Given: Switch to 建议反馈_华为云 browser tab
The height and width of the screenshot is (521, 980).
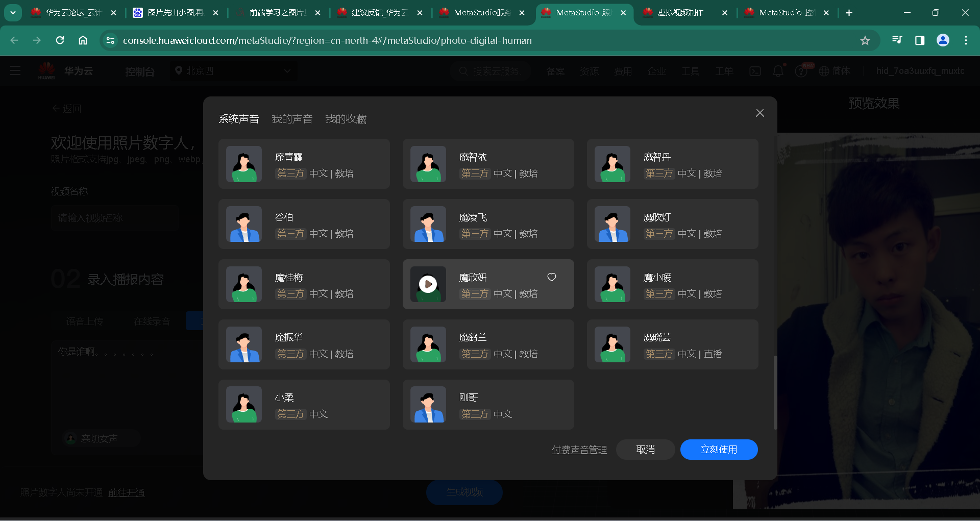Looking at the screenshot, I should point(380,13).
